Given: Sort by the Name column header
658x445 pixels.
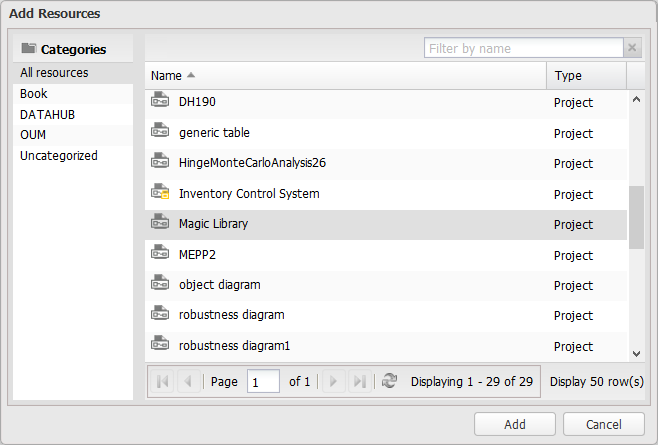Looking at the screenshot, I should tap(166, 76).
